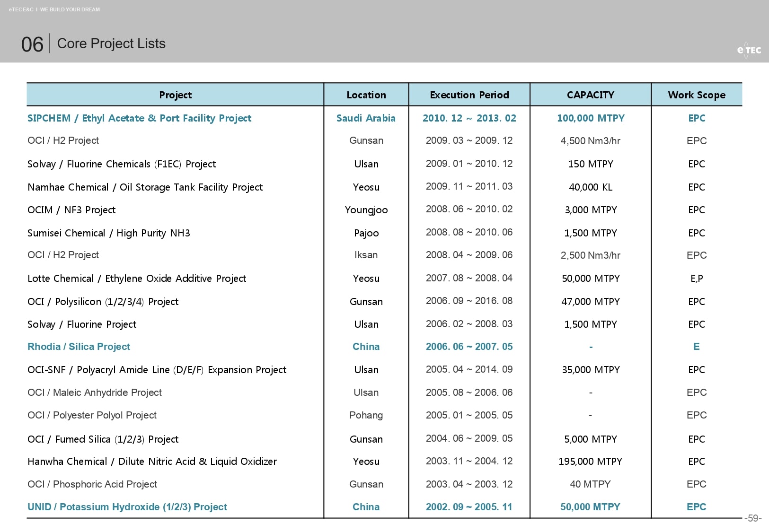Click the '2006. 02 ~ 2008. 03' period
This screenshot has width=769, height=532.
pyautogui.click(x=469, y=324)
